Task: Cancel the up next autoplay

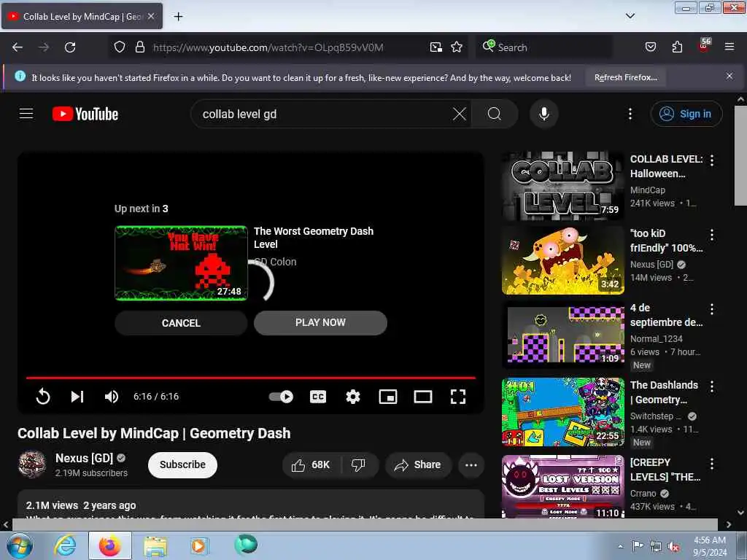Action: pos(181,323)
